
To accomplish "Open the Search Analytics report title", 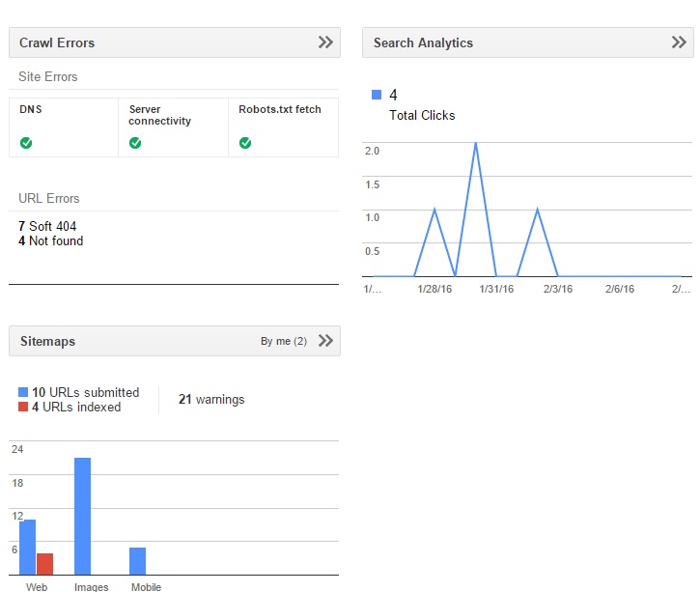I will (x=423, y=42).
